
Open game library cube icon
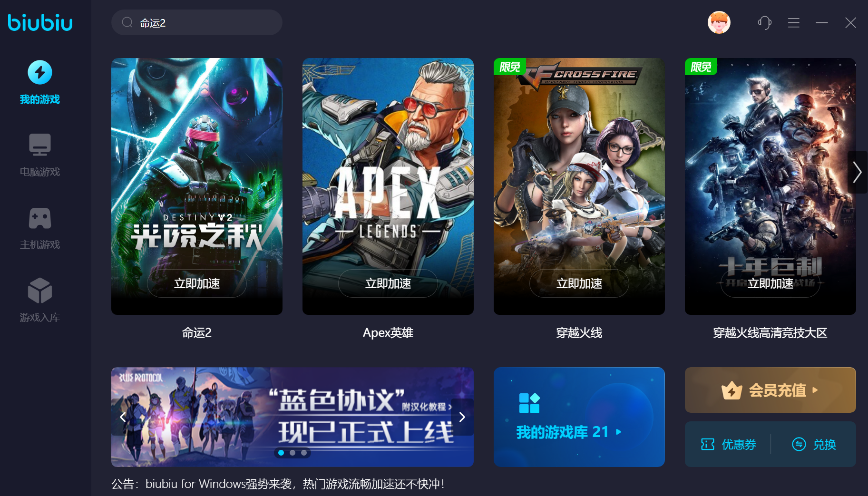pyautogui.click(x=40, y=290)
